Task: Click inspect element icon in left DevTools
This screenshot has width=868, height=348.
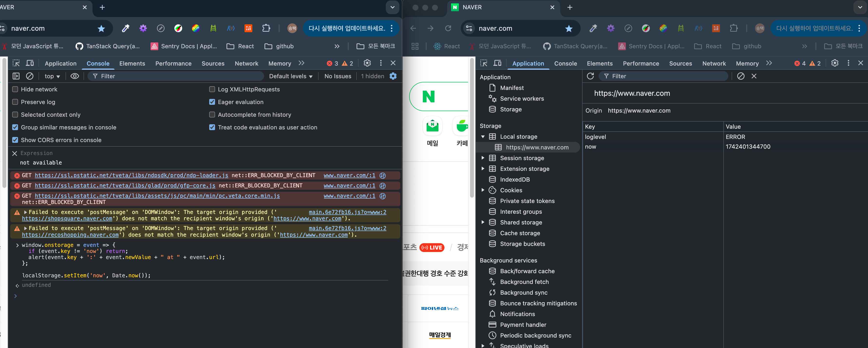Action: 16,63
